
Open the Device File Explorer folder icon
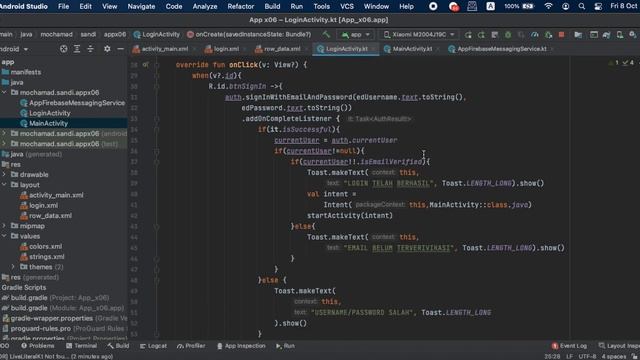(x=578, y=35)
